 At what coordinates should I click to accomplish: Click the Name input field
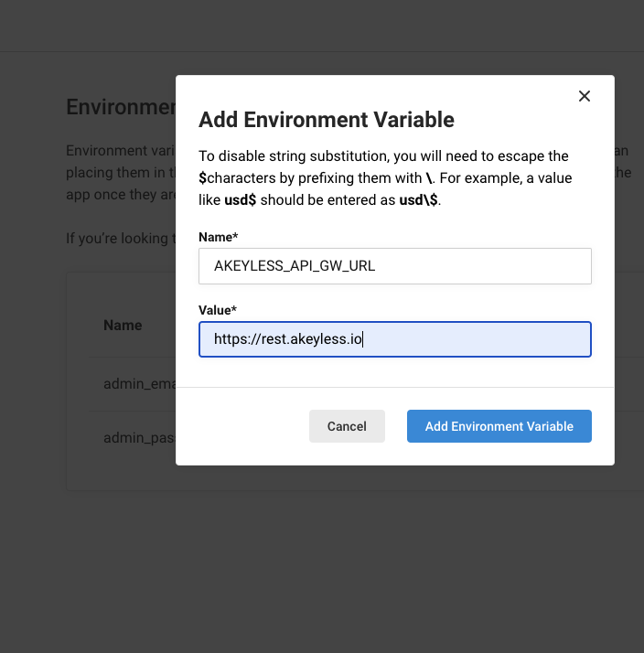[x=395, y=266]
